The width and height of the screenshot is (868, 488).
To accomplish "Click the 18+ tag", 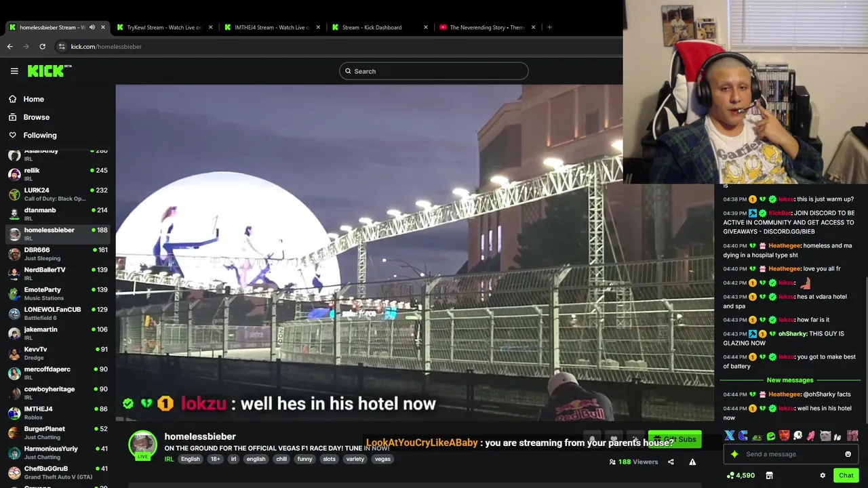I will [x=215, y=459].
